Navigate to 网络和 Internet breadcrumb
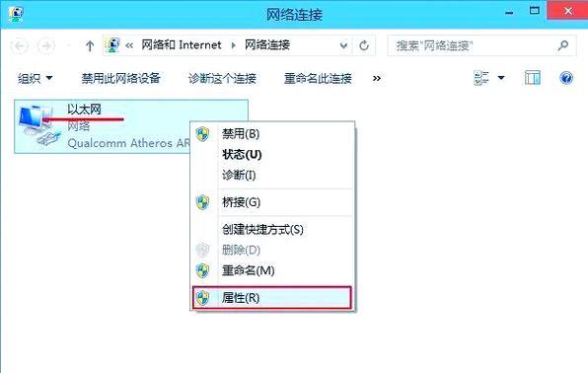This screenshot has height=373, width=588. 182,45
